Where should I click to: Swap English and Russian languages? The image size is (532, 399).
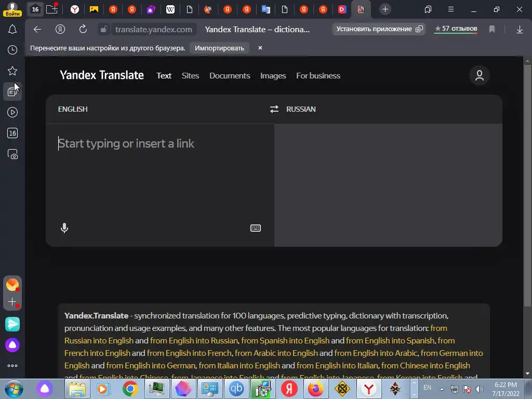(x=274, y=109)
